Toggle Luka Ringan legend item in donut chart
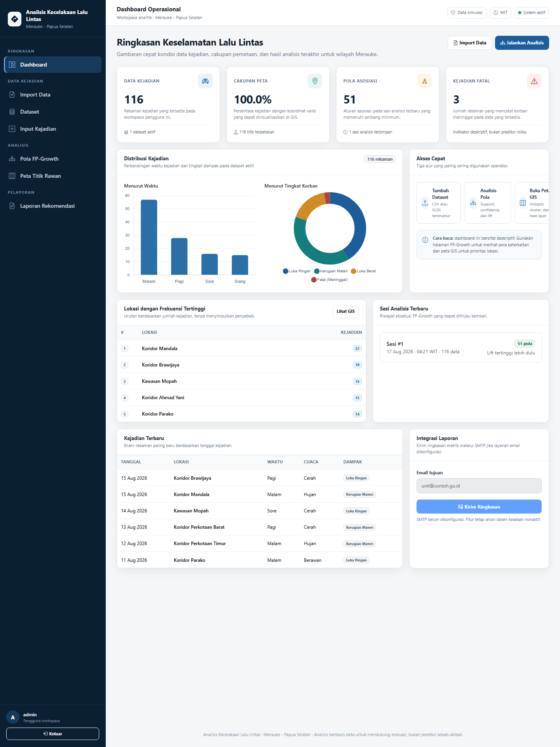This screenshot has height=747, width=560. 297,271
